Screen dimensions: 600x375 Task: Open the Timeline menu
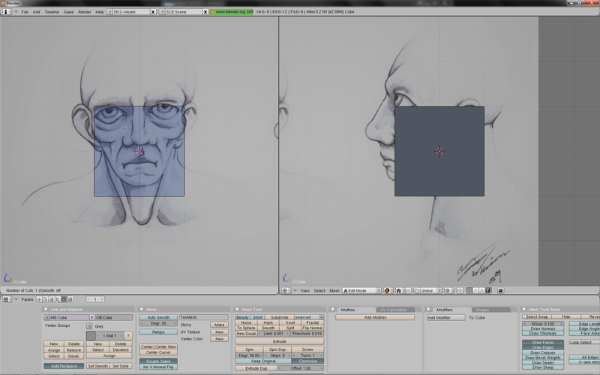[52, 12]
